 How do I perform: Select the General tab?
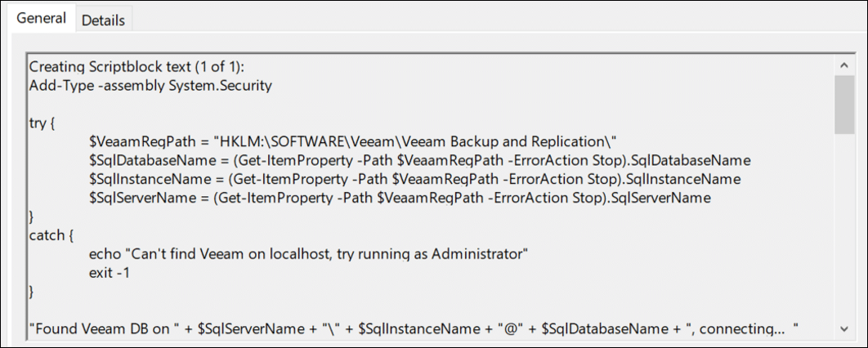tap(41, 19)
